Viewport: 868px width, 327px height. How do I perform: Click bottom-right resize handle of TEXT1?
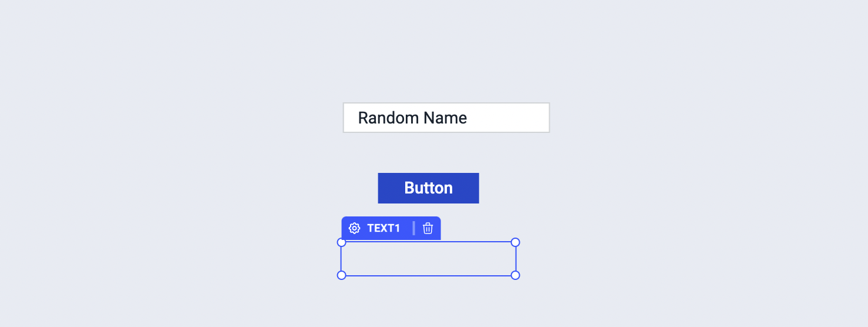pos(515,275)
